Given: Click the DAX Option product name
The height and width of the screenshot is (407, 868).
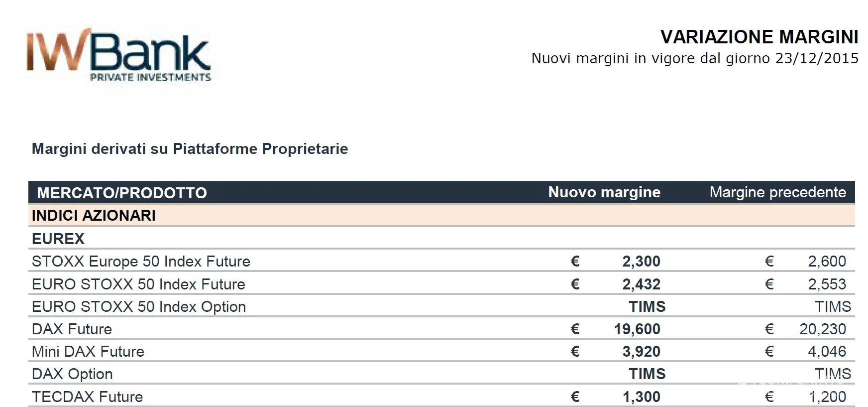Looking at the screenshot, I should 72,374.
